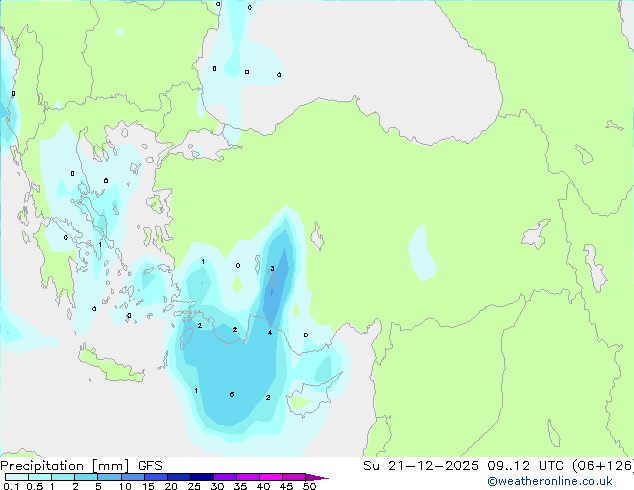Click the legend label '10'
Viewport: 634px width, 490px height.
click(x=125, y=486)
